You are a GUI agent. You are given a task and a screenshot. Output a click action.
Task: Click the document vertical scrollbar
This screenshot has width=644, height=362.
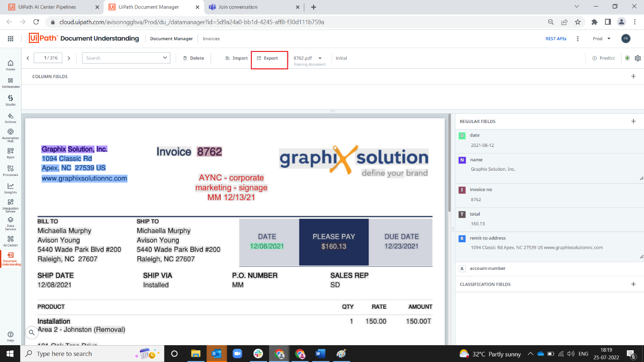tap(449, 163)
